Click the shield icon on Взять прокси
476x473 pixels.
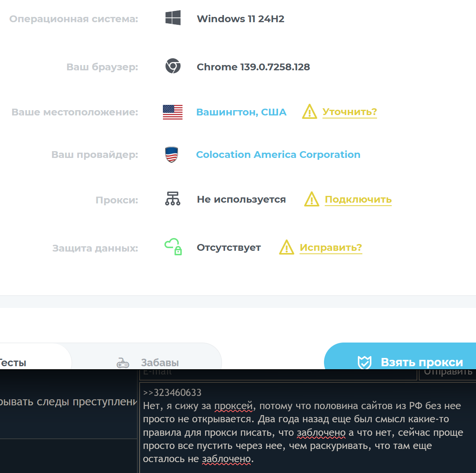tap(364, 362)
